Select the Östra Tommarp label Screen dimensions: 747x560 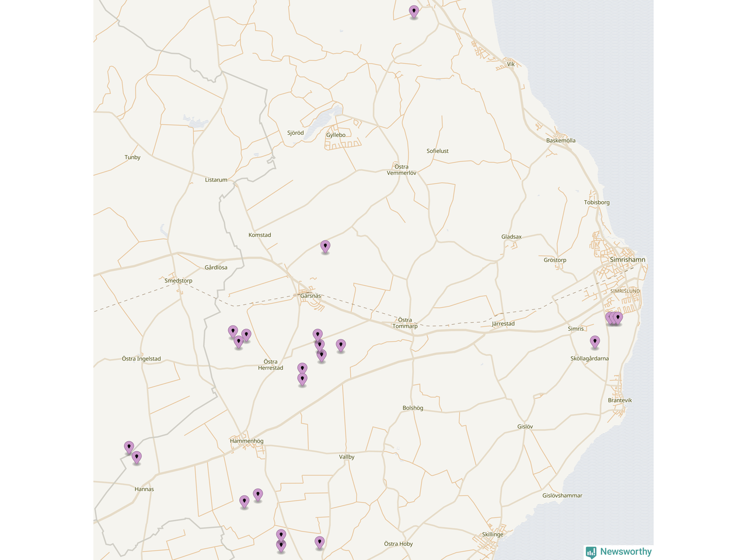405,323
